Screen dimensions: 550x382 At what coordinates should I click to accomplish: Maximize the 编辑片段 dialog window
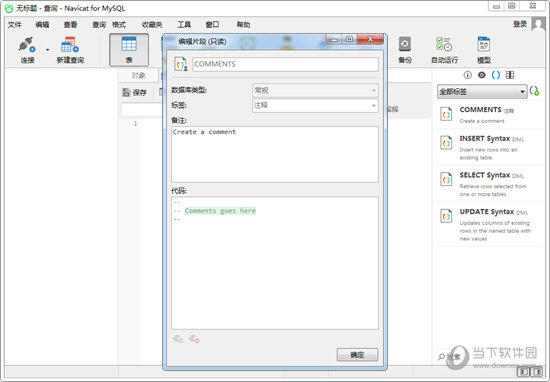point(349,39)
